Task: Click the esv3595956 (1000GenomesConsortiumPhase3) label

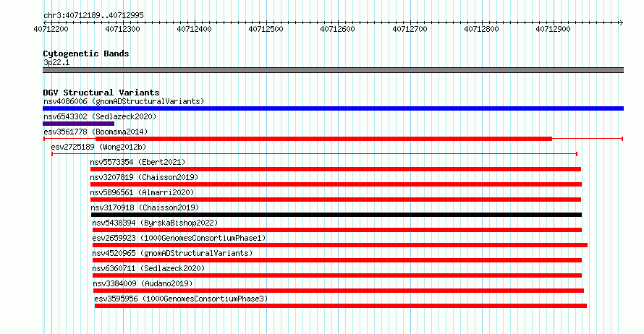Action: tap(181, 299)
